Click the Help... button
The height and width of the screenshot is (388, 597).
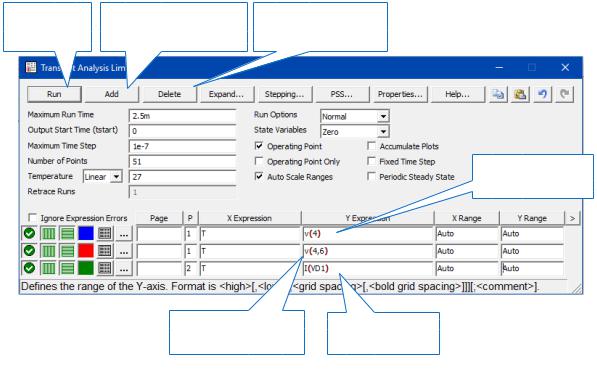tap(458, 94)
